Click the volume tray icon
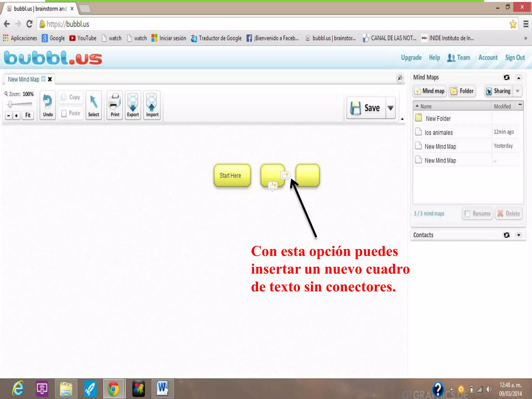 click(x=489, y=389)
